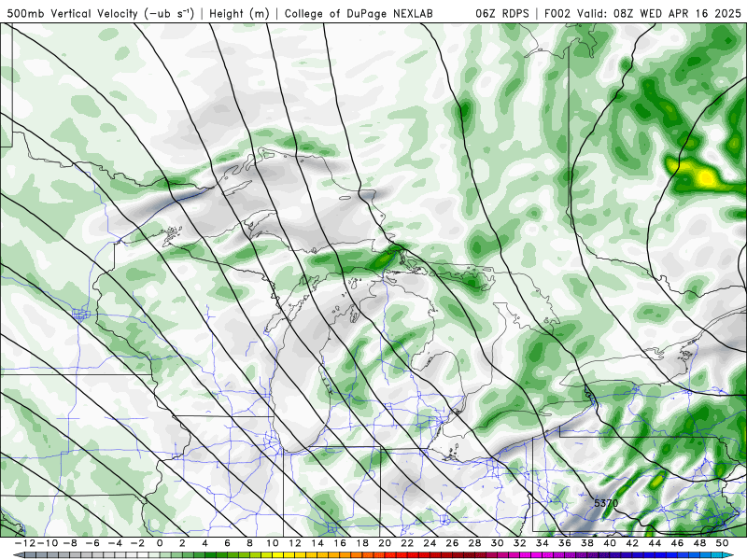This screenshot has width=747, height=560.
Task: Click the 38 label on the color scale
Action: 587,543
